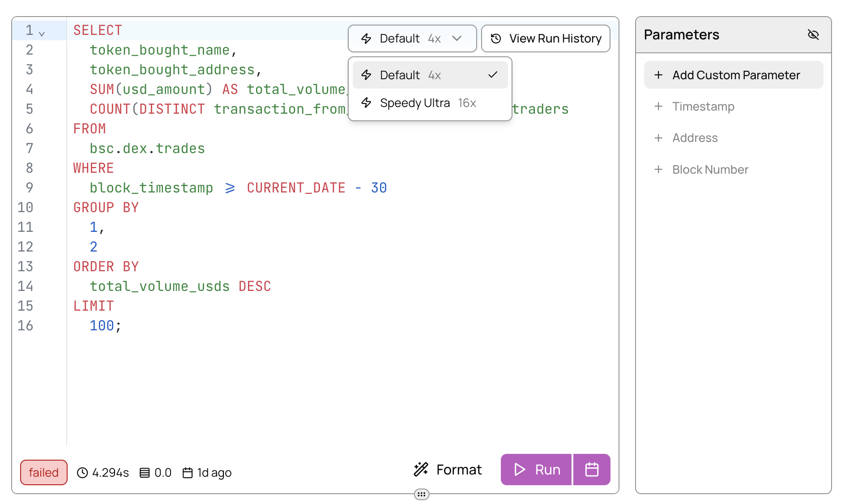Click the ORDER BY keyword

(x=106, y=267)
